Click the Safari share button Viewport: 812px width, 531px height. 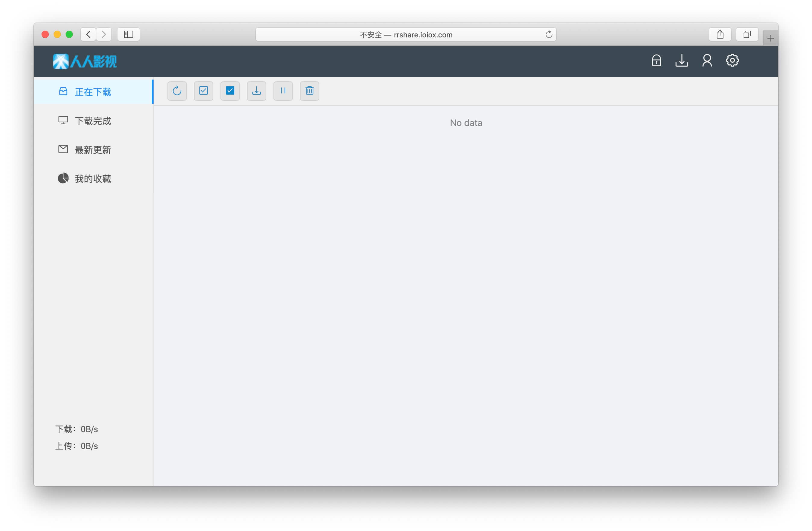(720, 34)
